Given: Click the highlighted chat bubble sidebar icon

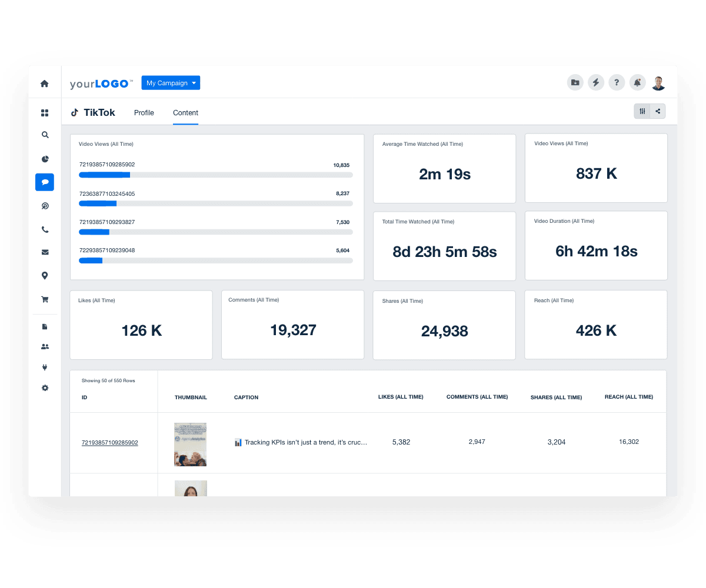Looking at the screenshot, I should click(45, 182).
